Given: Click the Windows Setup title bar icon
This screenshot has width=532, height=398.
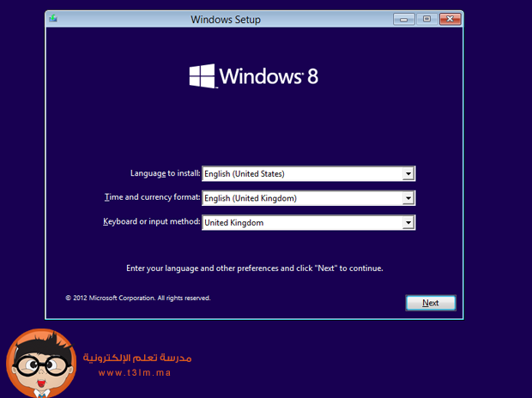Looking at the screenshot, I should [x=54, y=19].
